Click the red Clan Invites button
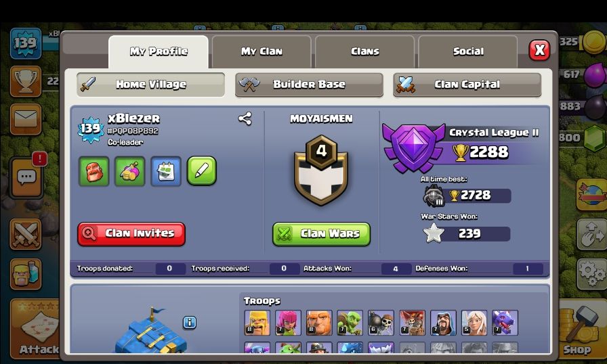Image resolution: width=607 pixels, height=364 pixels. click(x=131, y=234)
